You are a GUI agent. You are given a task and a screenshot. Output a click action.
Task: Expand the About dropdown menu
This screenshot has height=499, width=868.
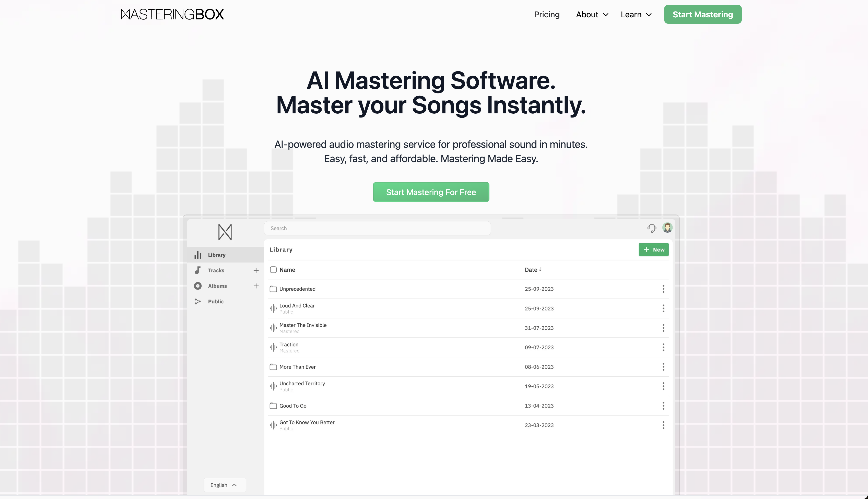click(592, 14)
